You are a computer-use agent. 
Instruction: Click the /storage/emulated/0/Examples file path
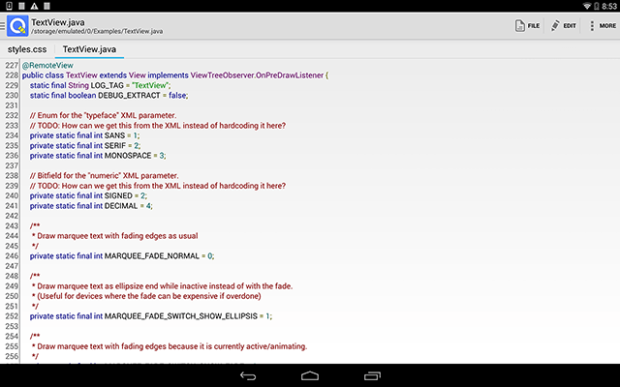coord(97,31)
